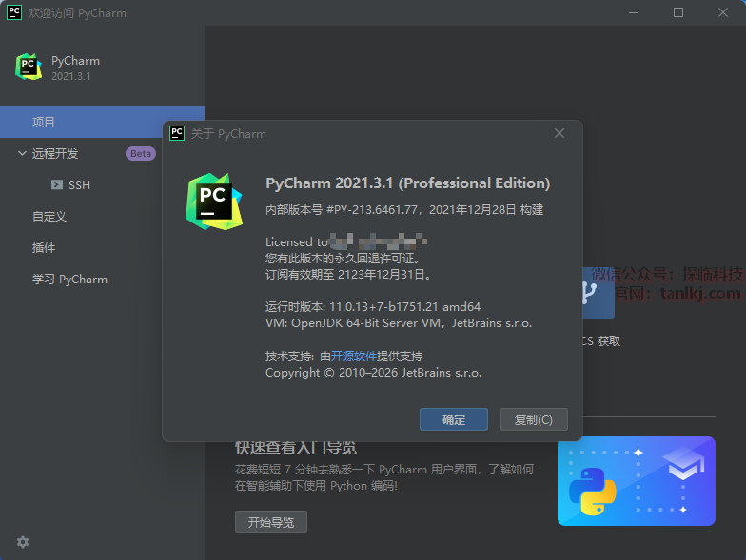This screenshot has height=560, width=746.
Task: Click the PyCharm 2021.3.1 logo in the sidebar
Action: [x=29, y=68]
